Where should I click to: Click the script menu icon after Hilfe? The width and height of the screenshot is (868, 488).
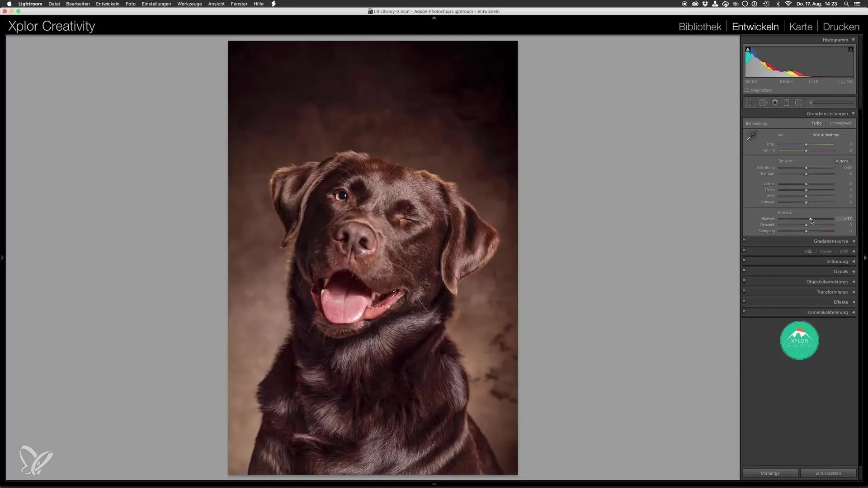pyautogui.click(x=274, y=4)
